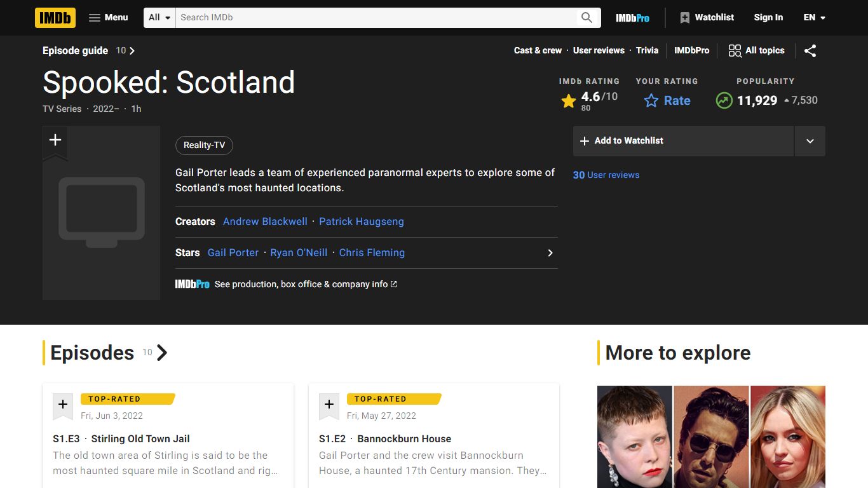This screenshot has width=868, height=488.
Task: Open the TV Series 2022– year link
Action: click(x=106, y=109)
